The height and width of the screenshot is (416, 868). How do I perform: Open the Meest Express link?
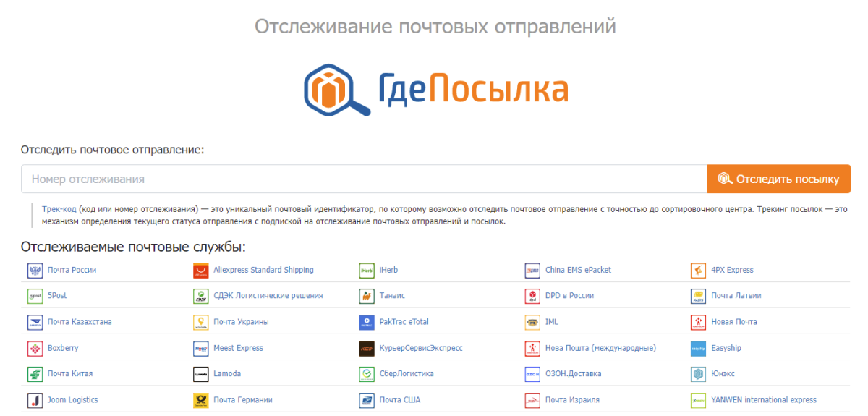point(238,347)
